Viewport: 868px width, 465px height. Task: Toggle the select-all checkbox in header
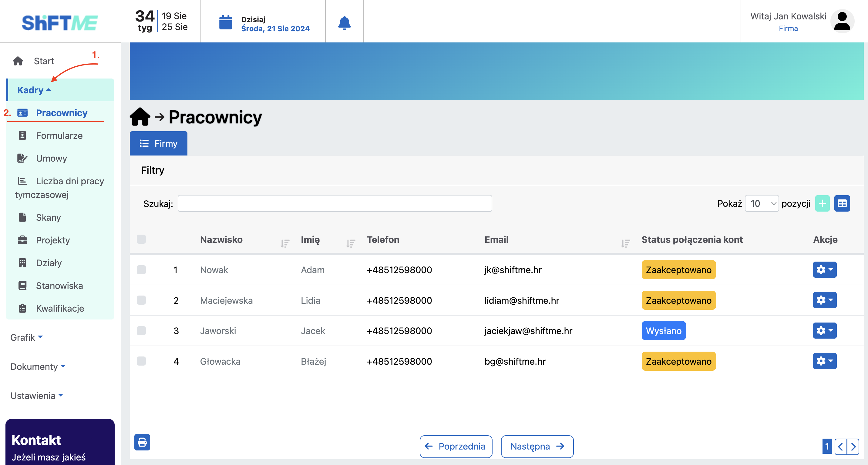141,239
